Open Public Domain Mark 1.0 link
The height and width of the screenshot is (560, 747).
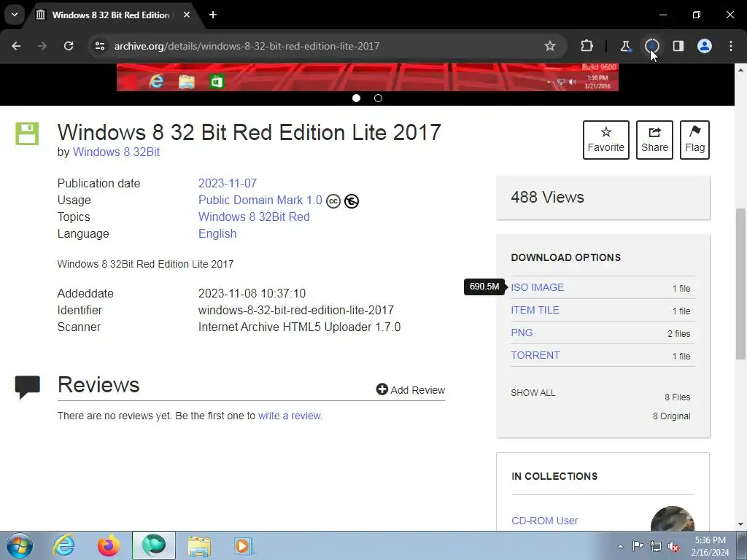pyautogui.click(x=260, y=200)
